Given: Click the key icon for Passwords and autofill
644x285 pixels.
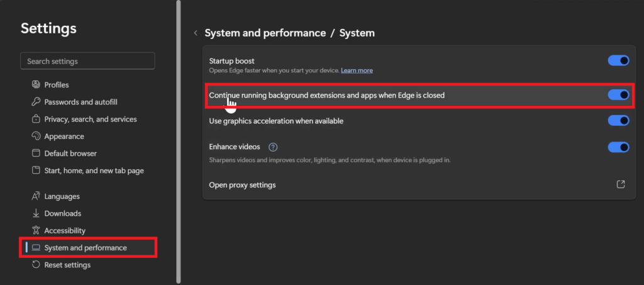Looking at the screenshot, I should (x=36, y=102).
